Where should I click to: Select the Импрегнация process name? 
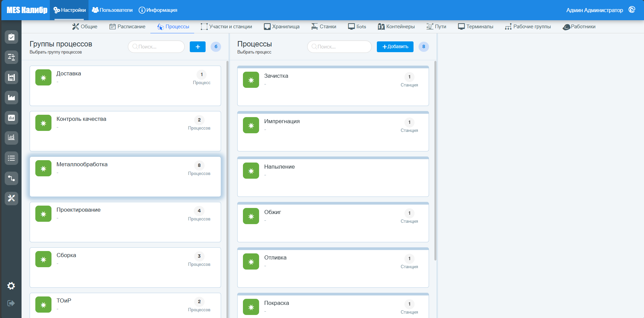coord(282,121)
